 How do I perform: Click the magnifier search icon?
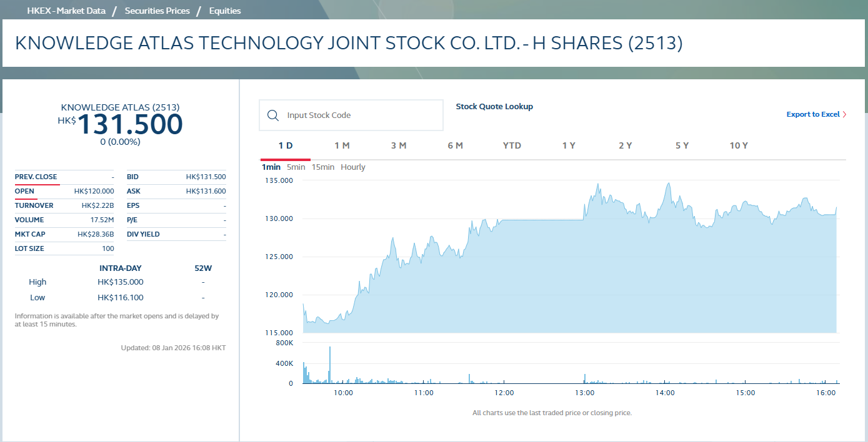272,115
